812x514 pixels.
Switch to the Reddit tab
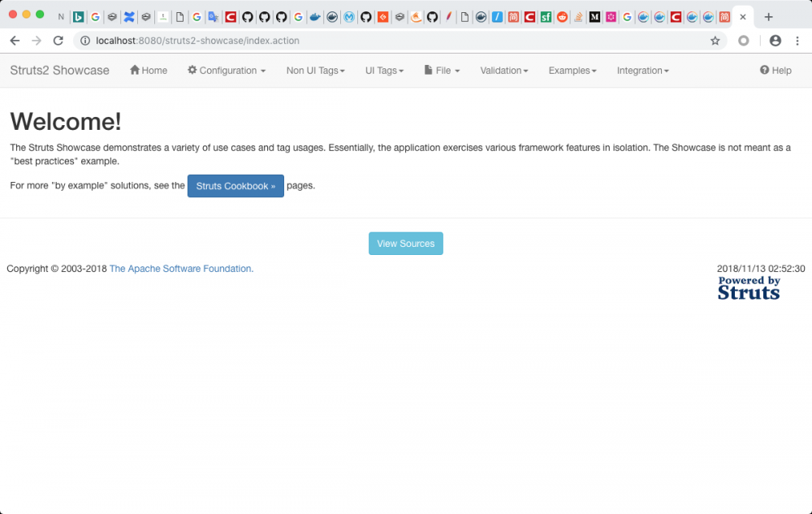(x=562, y=17)
